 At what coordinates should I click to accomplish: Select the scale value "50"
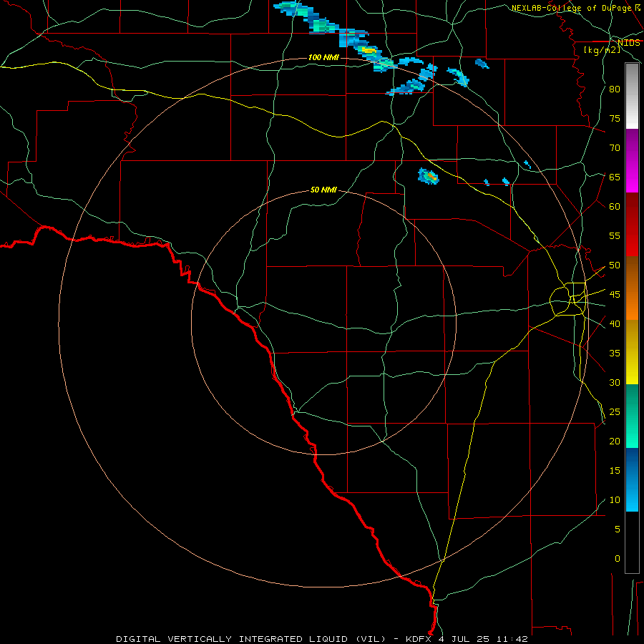click(x=615, y=265)
